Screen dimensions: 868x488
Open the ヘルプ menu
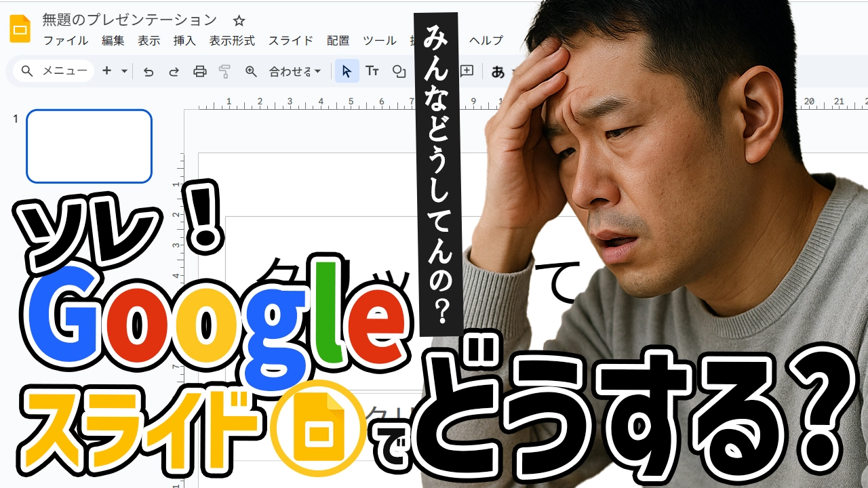[x=486, y=41]
